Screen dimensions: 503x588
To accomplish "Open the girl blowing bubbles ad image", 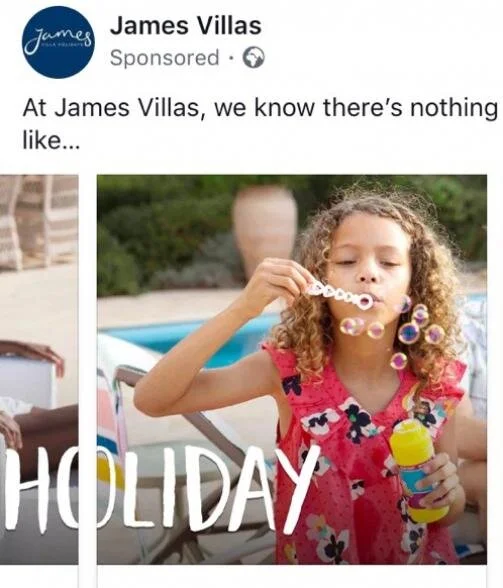I will (x=292, y=369).
